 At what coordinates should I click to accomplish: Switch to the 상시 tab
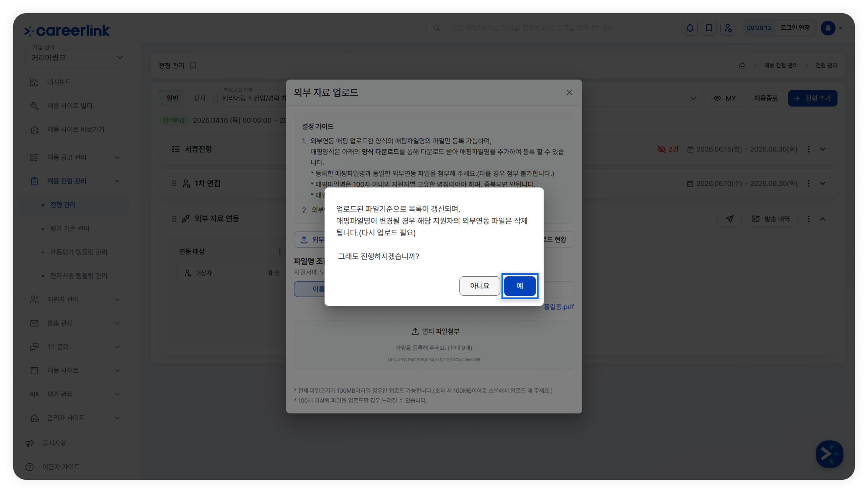coord(200,98)
